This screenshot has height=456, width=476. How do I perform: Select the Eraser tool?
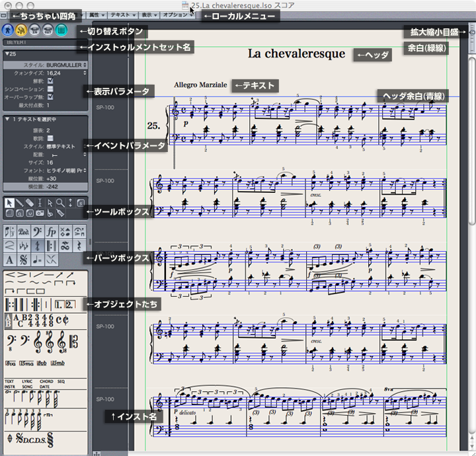pyautogui.click(x=30, y=203)
